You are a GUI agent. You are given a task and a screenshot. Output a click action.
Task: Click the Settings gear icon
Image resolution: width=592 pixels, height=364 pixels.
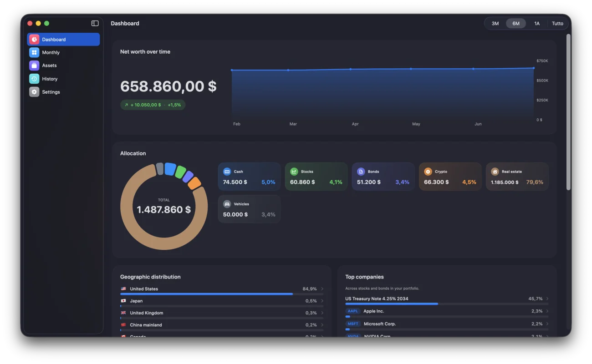pos(34,92)
